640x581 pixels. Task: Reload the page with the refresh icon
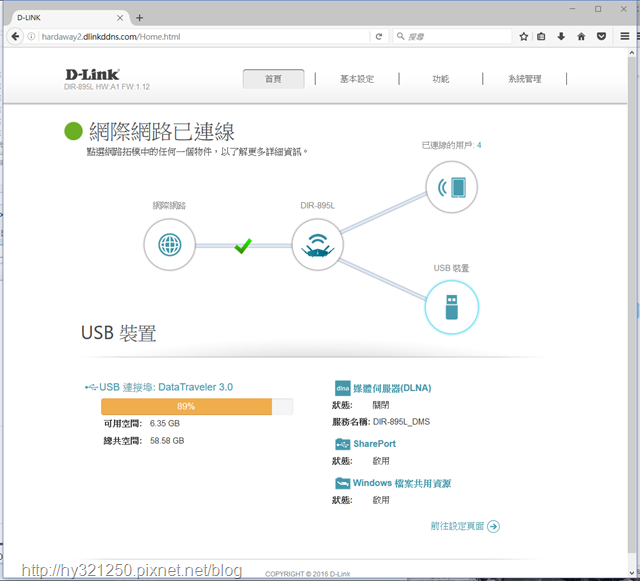(x=379, y=37)
